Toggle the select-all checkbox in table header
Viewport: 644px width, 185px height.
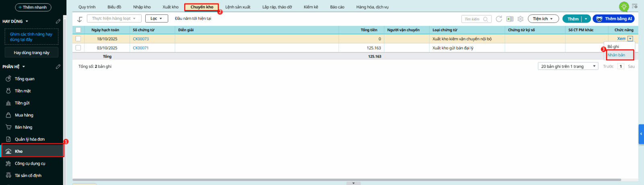[x=78, y=30]
